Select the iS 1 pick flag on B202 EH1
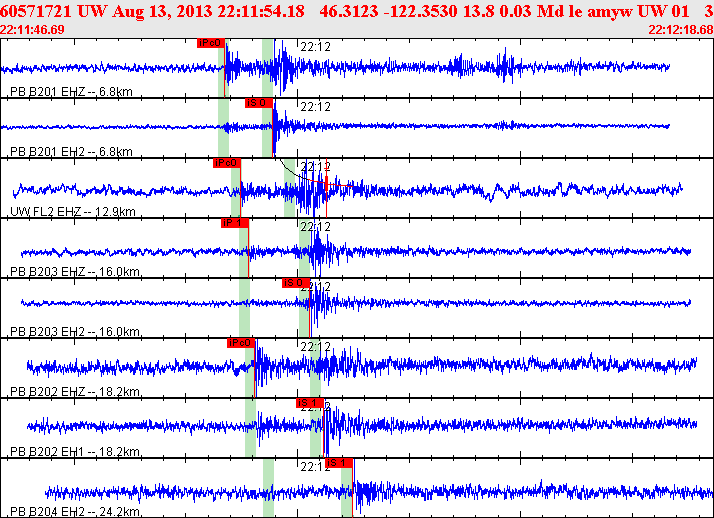The image size is (714, 518). click(310, 403)
